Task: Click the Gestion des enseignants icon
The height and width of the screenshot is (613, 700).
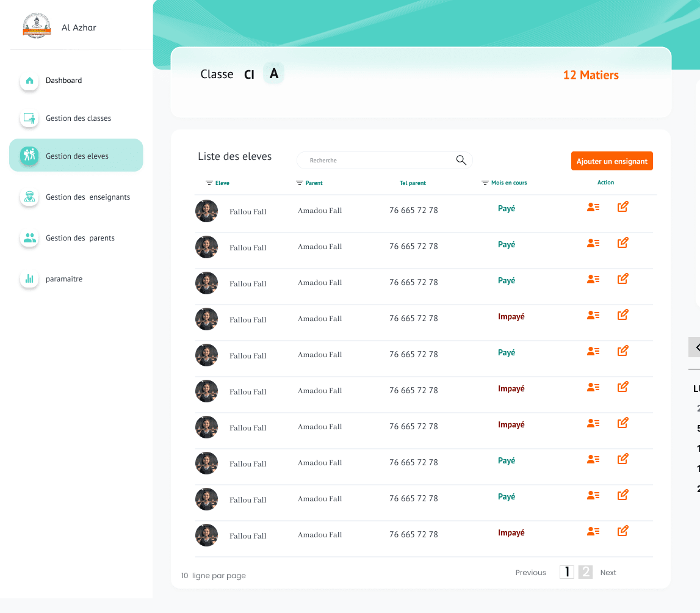Action: pos(29,197)
